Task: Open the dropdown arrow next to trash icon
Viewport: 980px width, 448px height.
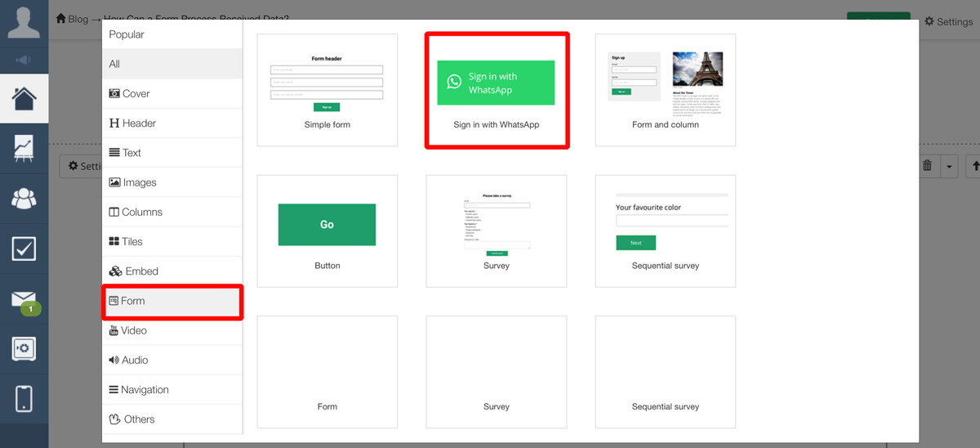Action: 948,166
